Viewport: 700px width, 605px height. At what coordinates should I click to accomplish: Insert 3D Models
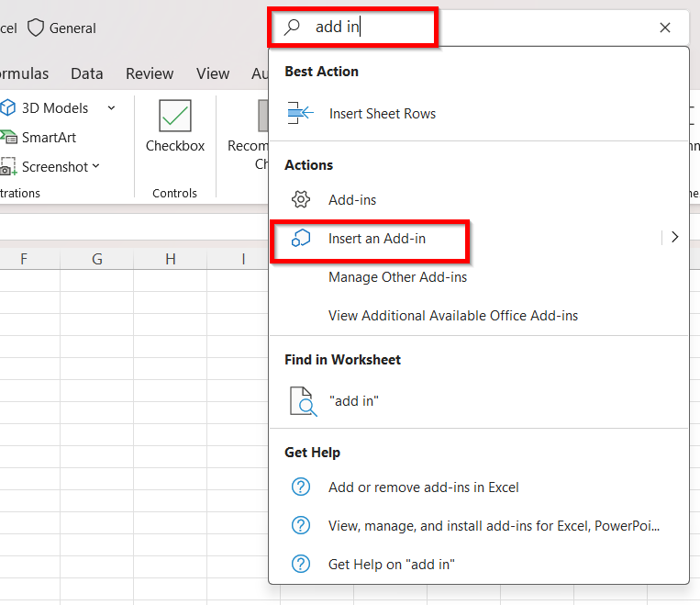[54, 108]
